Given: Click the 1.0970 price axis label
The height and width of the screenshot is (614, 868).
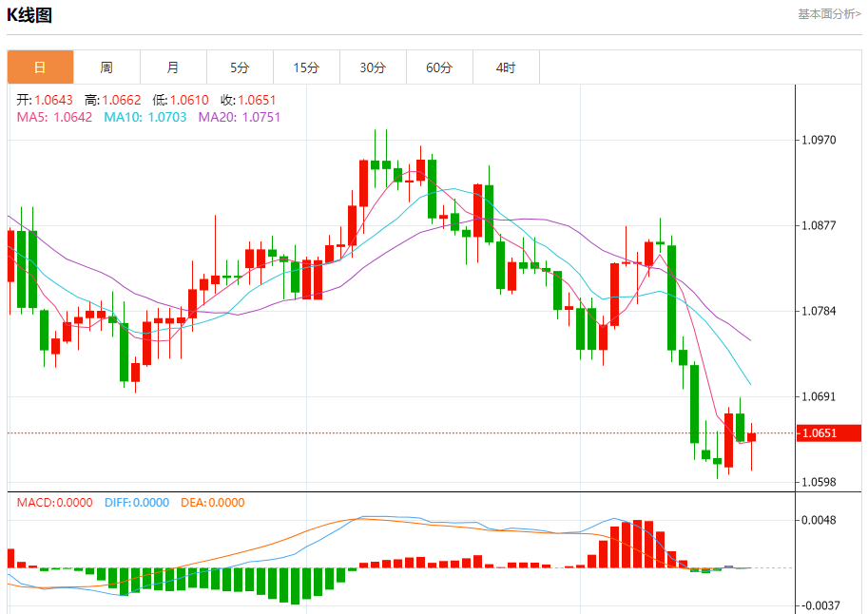Looking at the screenshot, I should [819, 140].
